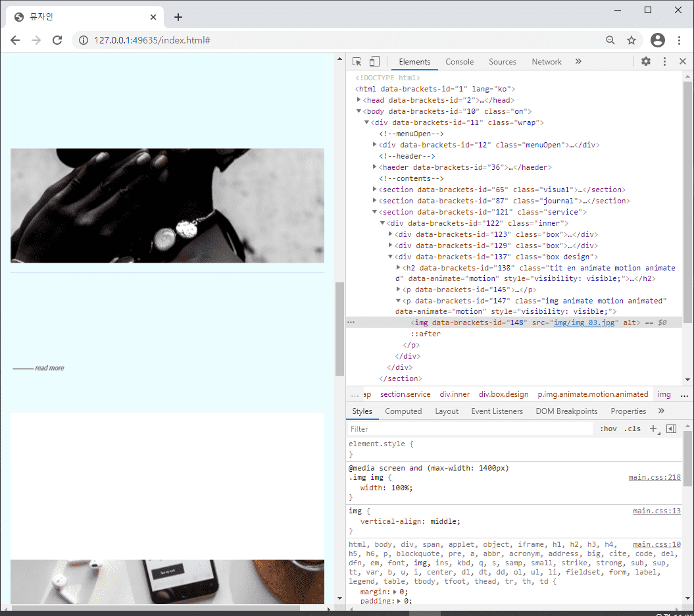Click the hands photo on the page
This screenshot has height=616, width=694.
point(167,205)
